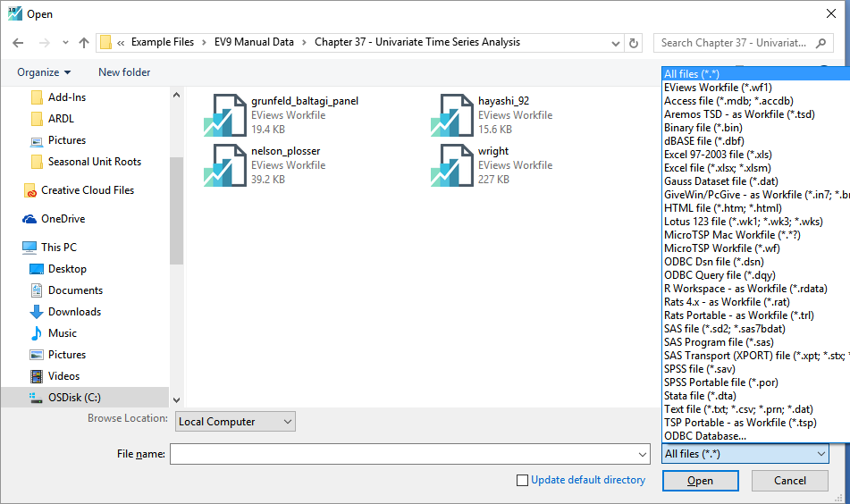Click the wright workfile icon

(x=450, y=165)
